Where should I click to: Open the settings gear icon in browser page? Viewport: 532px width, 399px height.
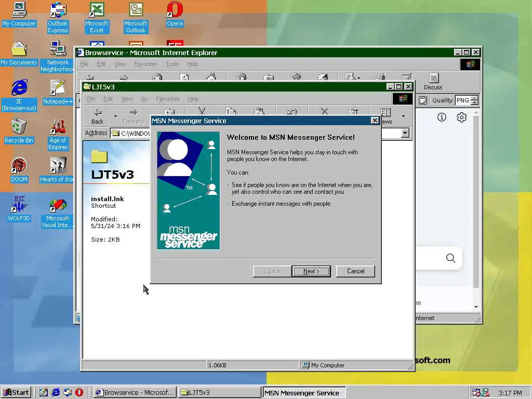[461, 117]
